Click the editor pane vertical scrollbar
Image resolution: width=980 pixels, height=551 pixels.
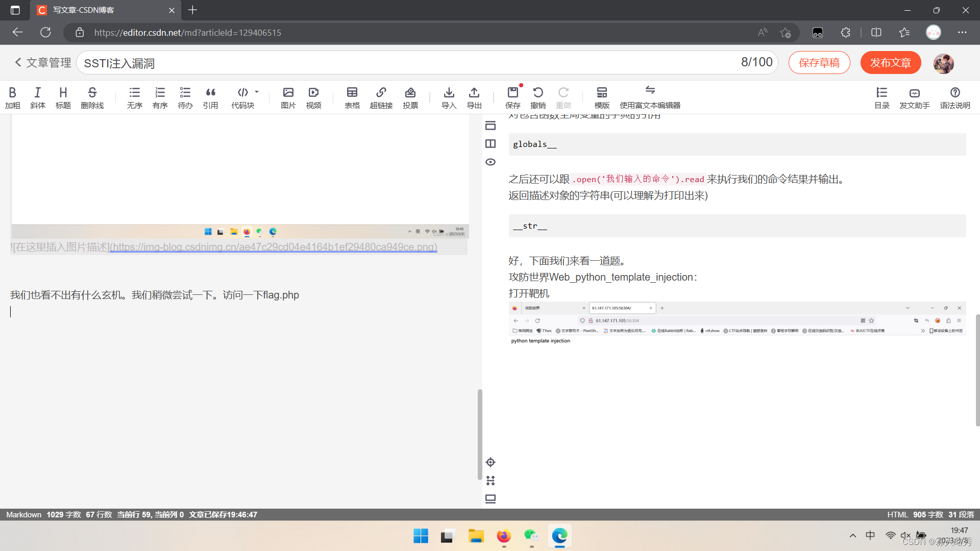[479, 434]
